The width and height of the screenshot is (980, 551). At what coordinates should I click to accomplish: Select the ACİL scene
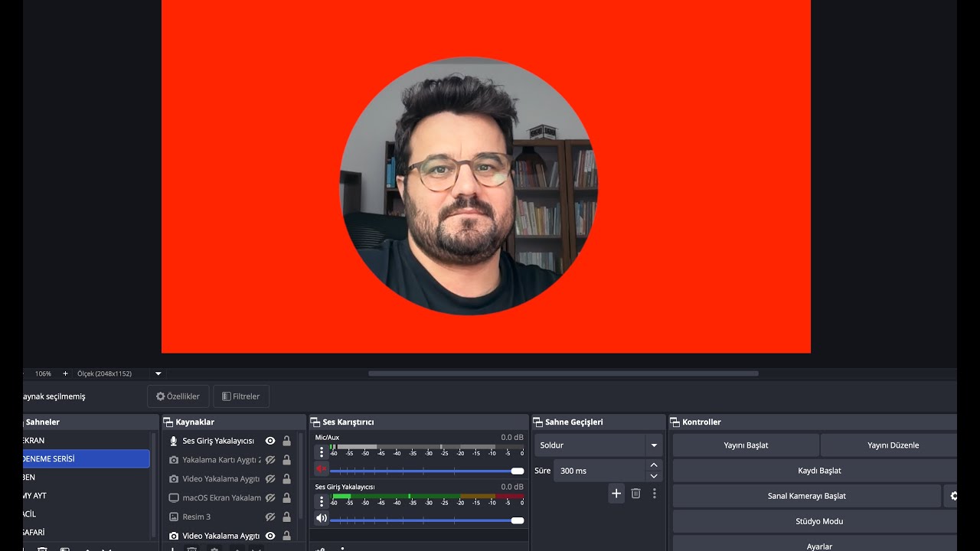pyautogui.click(x=86, y=514)
